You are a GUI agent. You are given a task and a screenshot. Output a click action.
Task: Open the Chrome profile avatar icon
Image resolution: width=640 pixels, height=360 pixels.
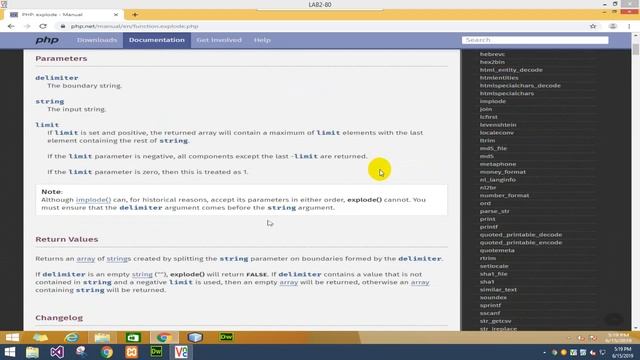coord(613,26)
